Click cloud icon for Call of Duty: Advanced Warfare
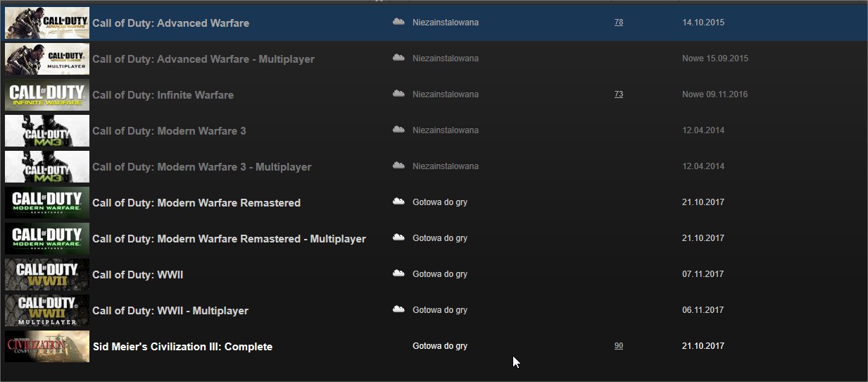The image size is (868, 382). (x=398, y=22)
